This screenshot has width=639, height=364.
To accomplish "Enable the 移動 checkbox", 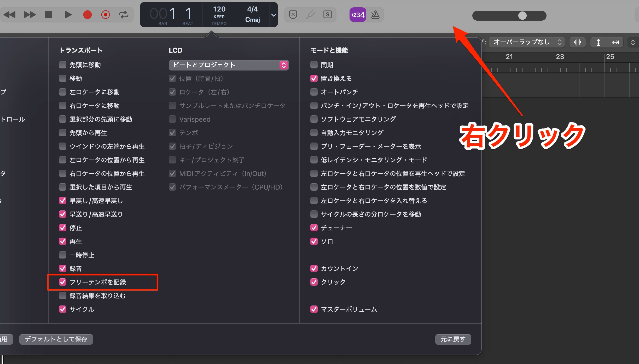I will (63, 78).
